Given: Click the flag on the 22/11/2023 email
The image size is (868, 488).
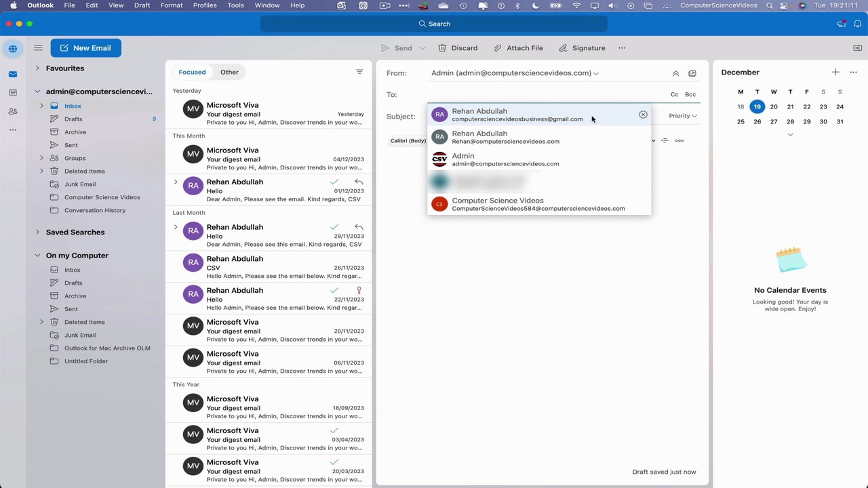Looking at the screenshot, I should click(x=359, y=290).
